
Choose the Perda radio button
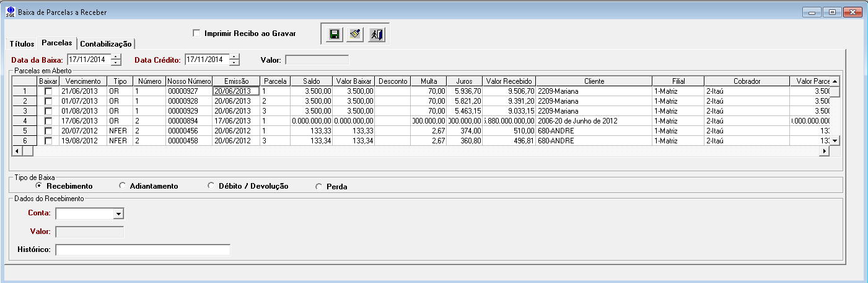[319, 186]
